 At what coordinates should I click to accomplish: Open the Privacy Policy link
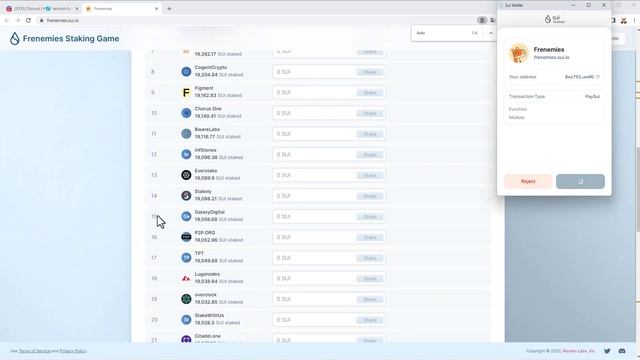click(x=73, y=351)
